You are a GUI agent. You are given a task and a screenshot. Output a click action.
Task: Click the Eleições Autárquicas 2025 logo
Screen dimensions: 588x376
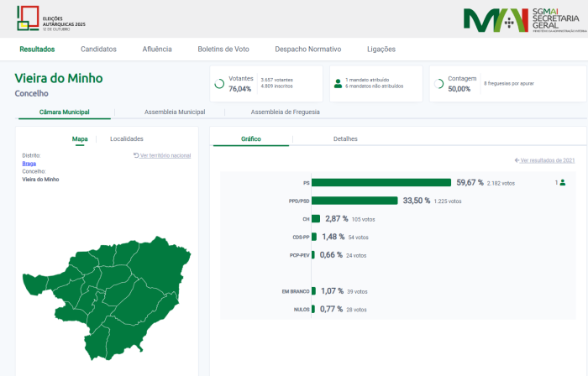point(51,18)
